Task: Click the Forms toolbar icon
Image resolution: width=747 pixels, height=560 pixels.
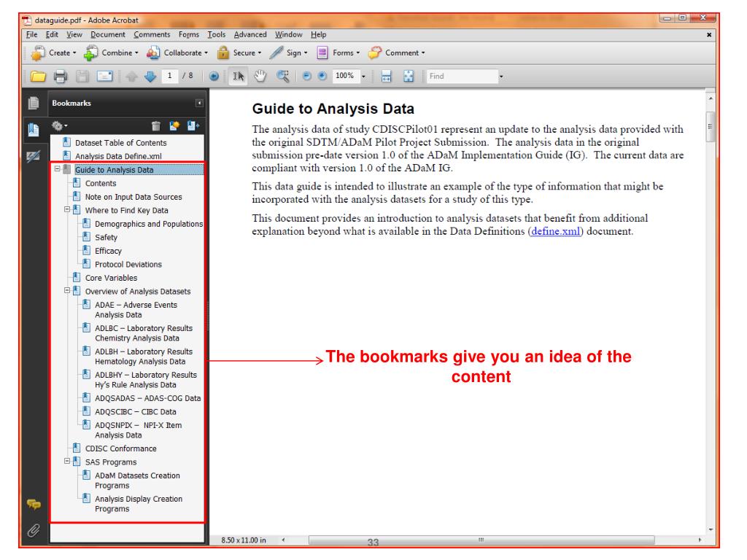Action: (322, 52)
